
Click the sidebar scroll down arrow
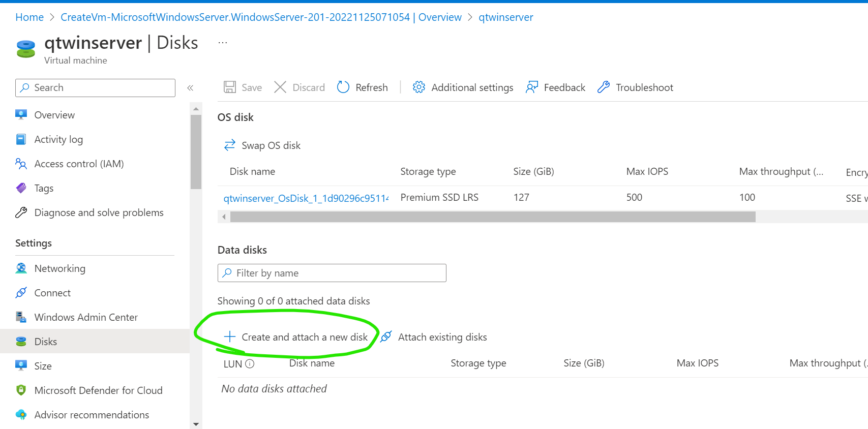[196, 424]
